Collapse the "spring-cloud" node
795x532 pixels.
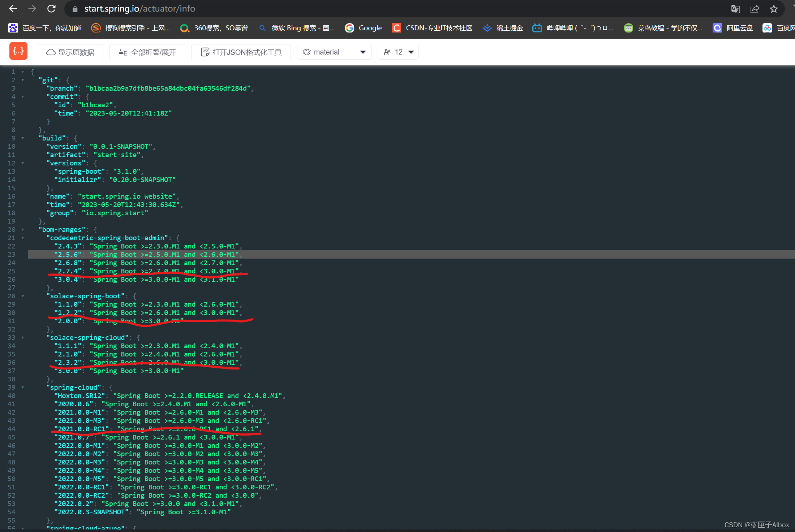click(x=23, y=388)
